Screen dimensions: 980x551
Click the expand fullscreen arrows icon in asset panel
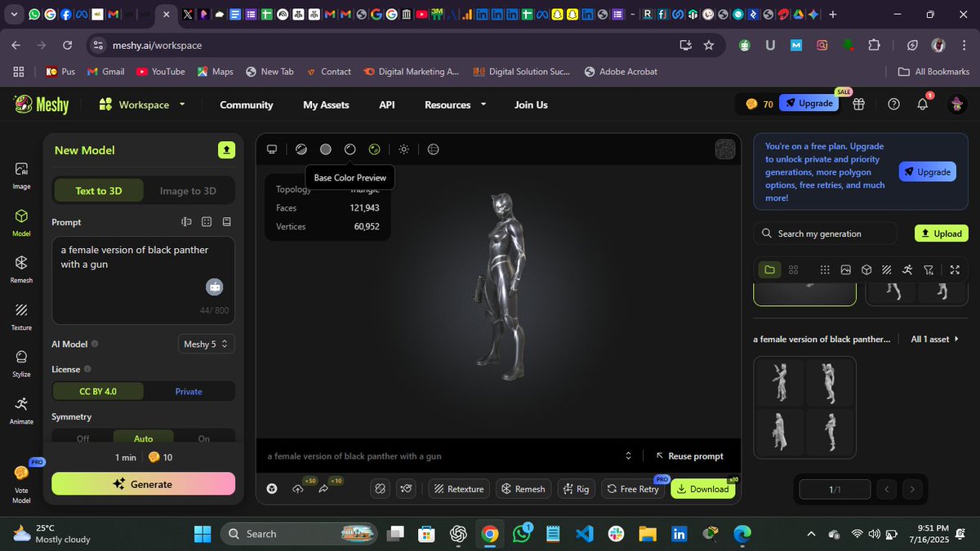955,269
